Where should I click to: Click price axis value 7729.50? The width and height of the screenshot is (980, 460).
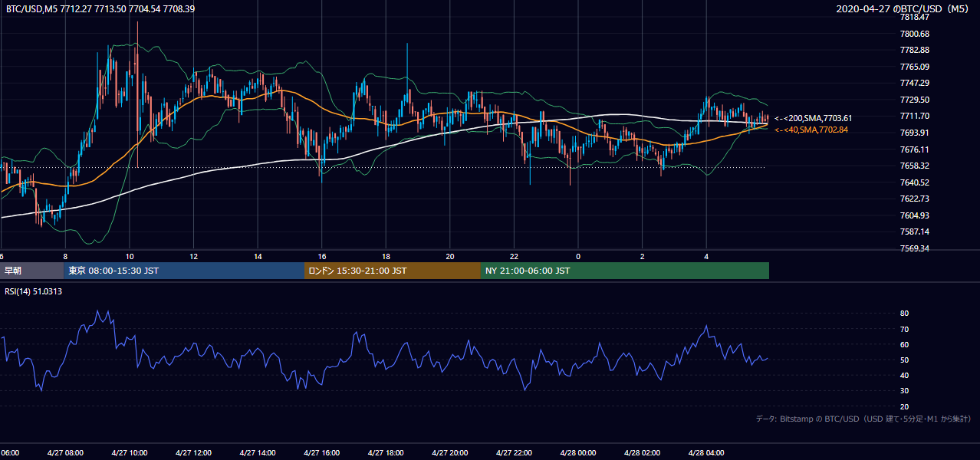coord(914,100)
